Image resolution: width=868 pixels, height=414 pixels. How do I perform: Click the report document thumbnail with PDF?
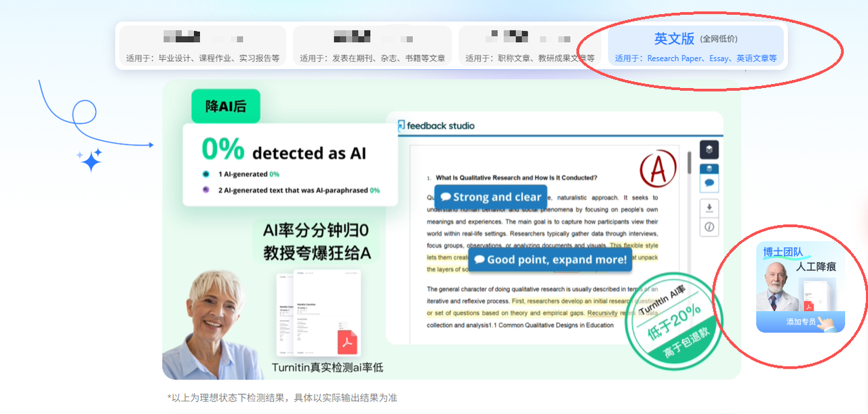(319, 313)
